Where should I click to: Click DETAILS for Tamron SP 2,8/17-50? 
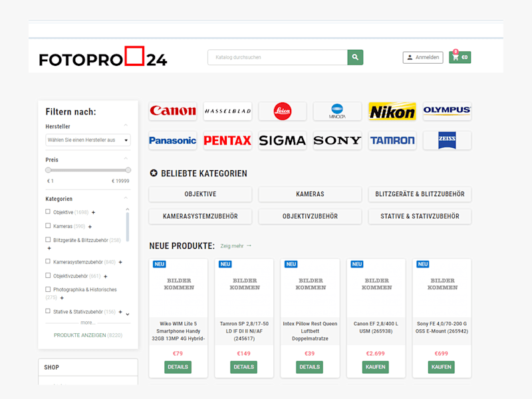coord(243,367)
